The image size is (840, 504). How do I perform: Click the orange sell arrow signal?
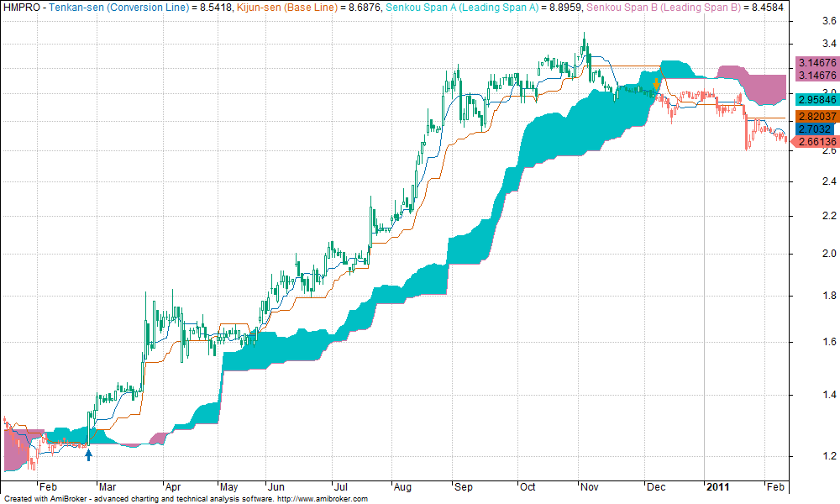[656, 84]
